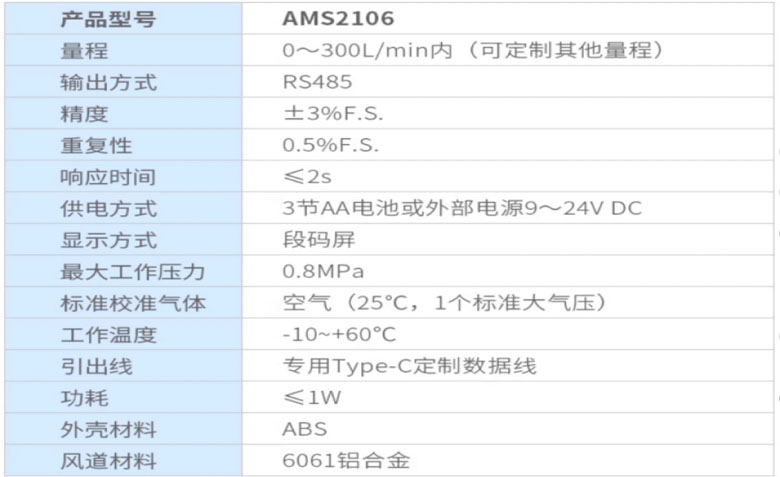Select the Type-C data cable value

(409, 366)
